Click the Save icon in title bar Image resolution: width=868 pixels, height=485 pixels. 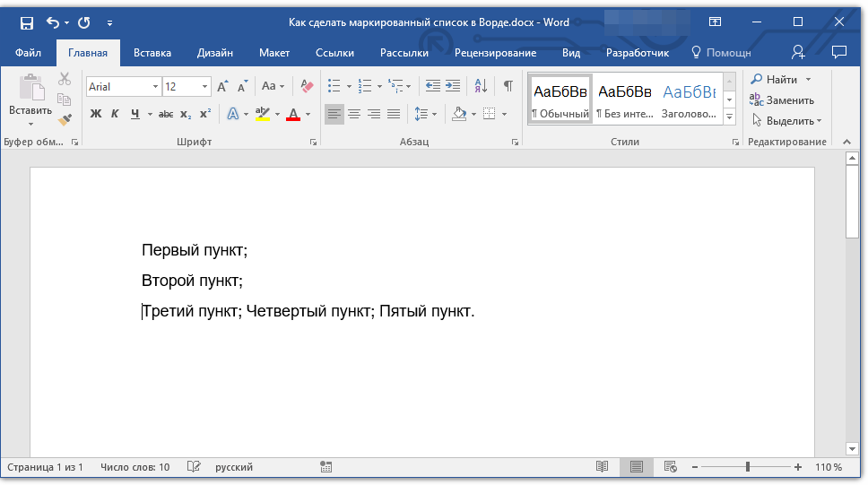[x=26, y=22]
